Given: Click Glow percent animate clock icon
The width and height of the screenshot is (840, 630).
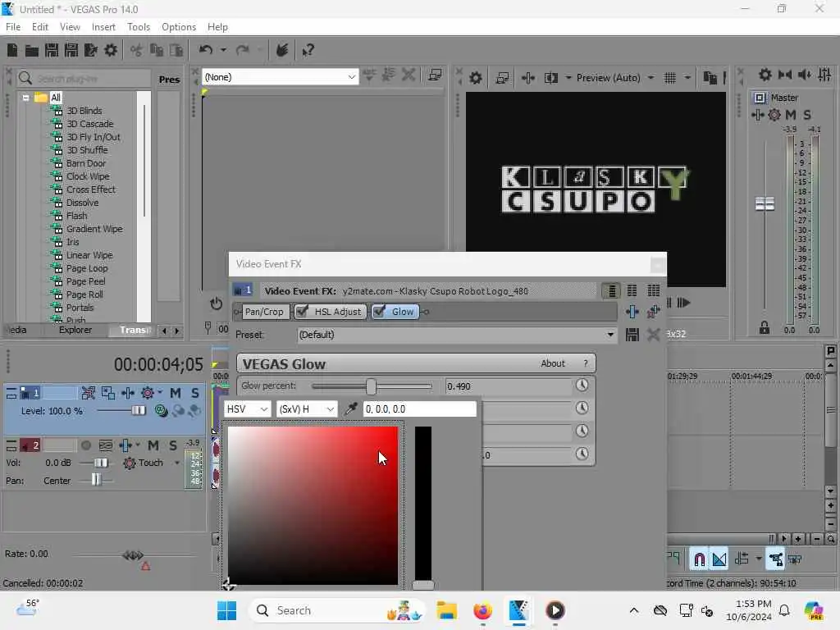Looking at the screenshot, I should 582,386.
